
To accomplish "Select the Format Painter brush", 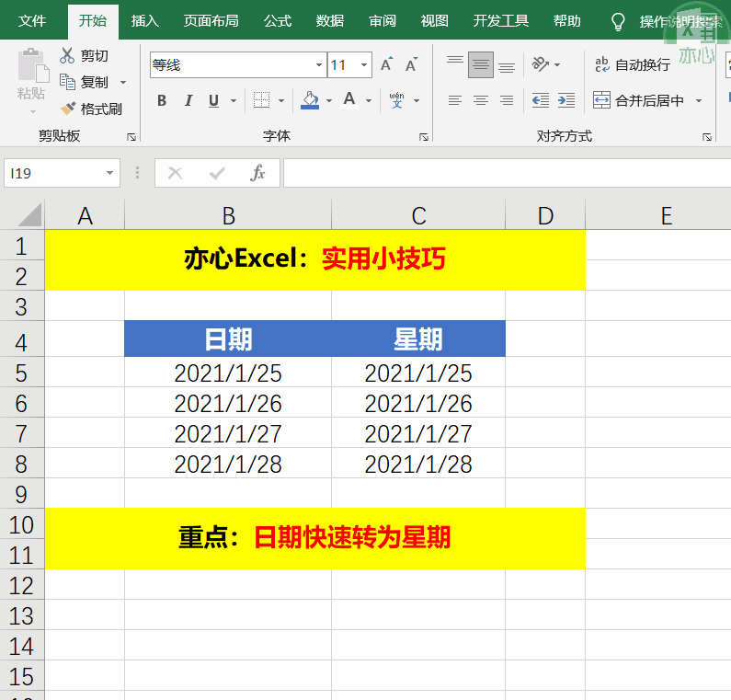I will pos(68,109).
